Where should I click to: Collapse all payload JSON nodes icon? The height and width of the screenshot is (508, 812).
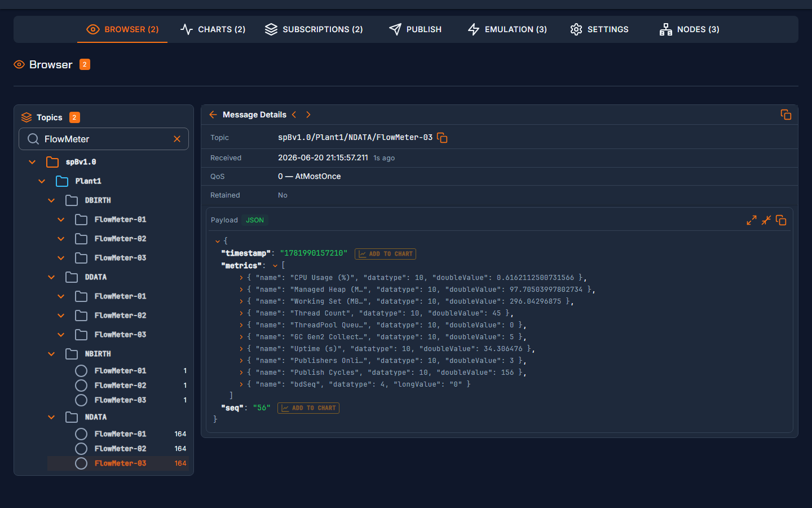click(766, 220)
